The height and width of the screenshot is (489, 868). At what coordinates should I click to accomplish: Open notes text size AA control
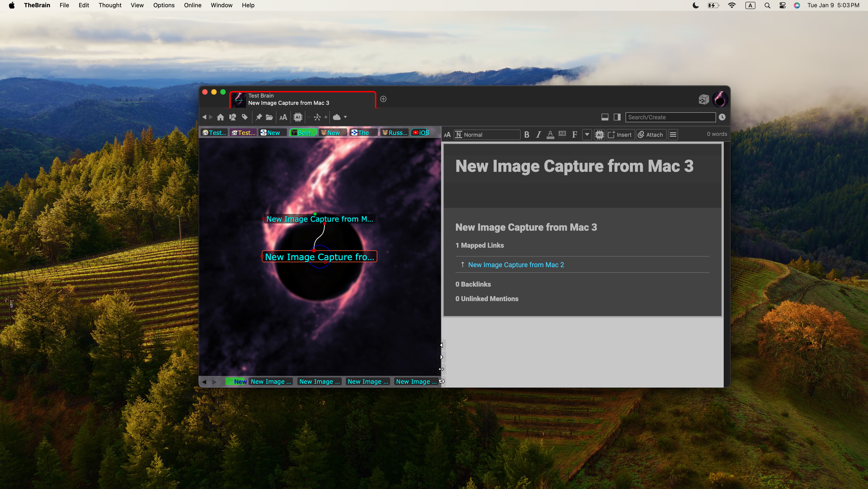coord(447,135)
